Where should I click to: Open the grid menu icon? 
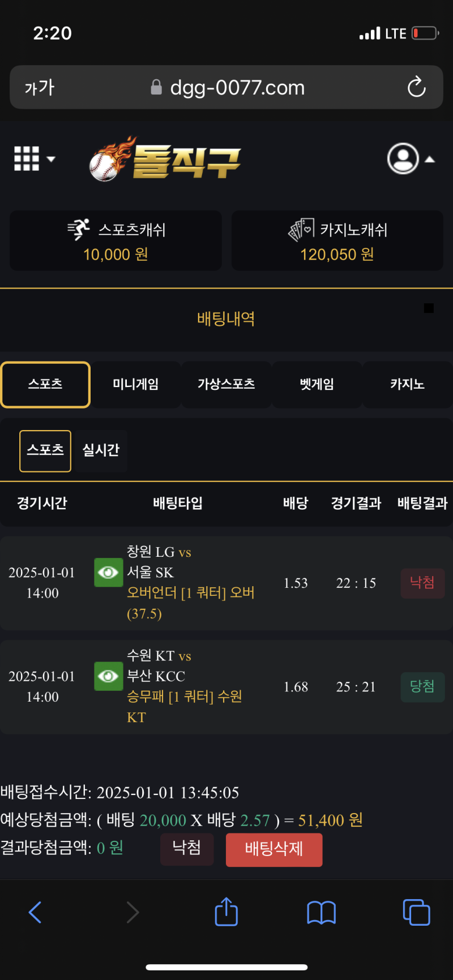pyautogui.click(x=27, y=158)
